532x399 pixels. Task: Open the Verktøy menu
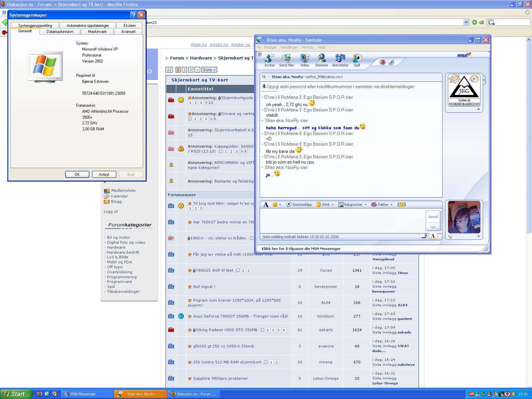point(308,47)
